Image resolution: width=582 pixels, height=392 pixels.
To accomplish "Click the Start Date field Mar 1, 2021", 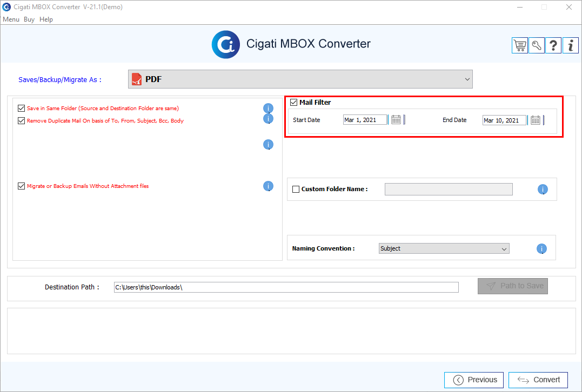I will pos(365,120).
